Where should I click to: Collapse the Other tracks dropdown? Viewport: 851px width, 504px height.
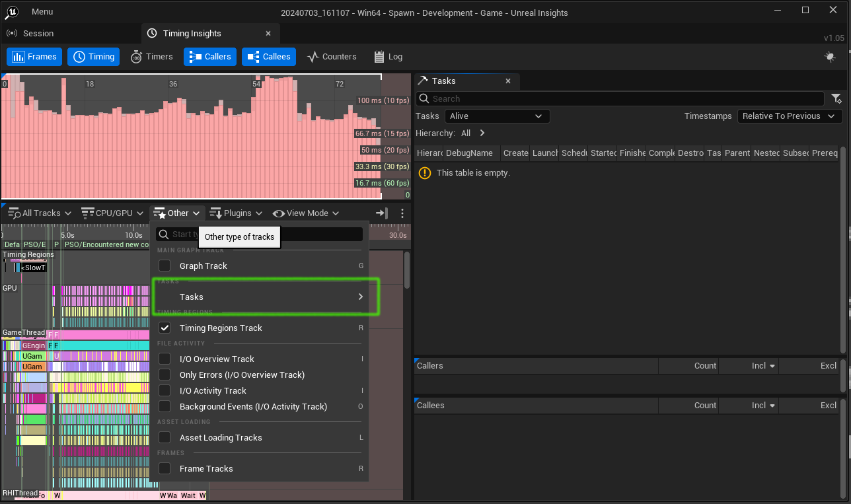(x=177, y=213)
